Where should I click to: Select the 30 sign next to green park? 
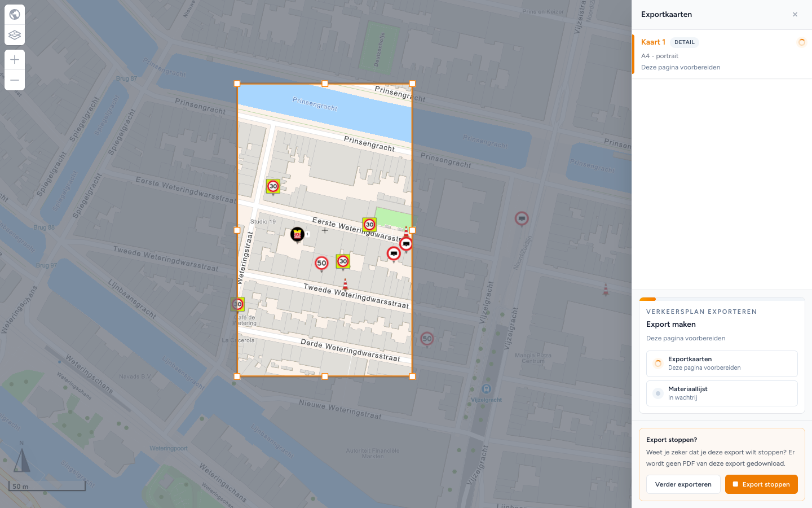click(x=369, y=225)
